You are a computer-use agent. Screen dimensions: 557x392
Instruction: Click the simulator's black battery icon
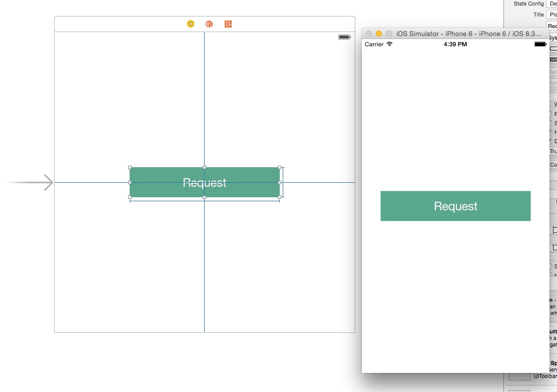540,44
